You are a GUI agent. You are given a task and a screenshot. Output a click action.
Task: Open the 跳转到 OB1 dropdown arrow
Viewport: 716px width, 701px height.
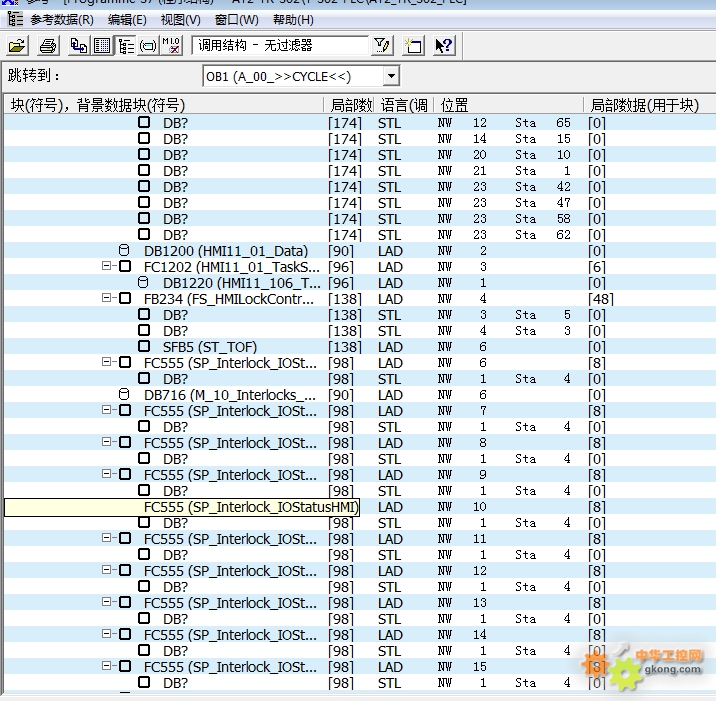(391, 76)
